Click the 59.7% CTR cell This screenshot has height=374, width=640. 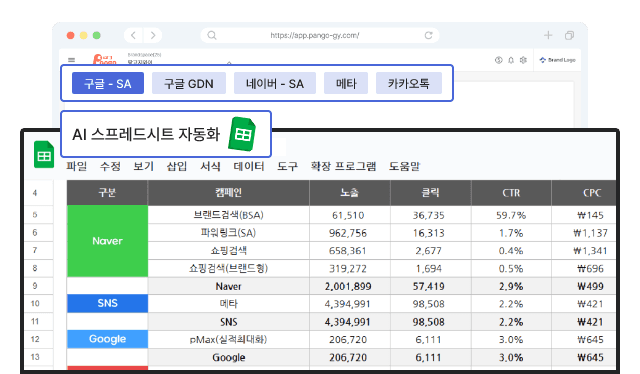(x=511, y=215)
